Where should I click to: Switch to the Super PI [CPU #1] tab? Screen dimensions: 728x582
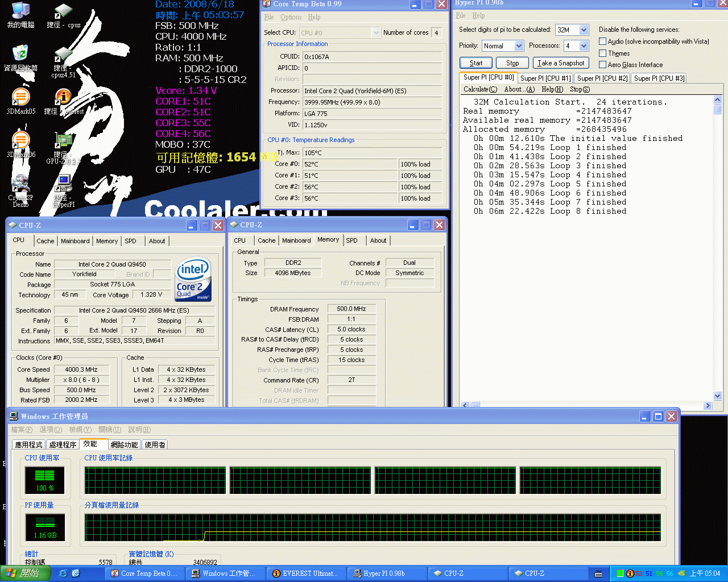545,78
